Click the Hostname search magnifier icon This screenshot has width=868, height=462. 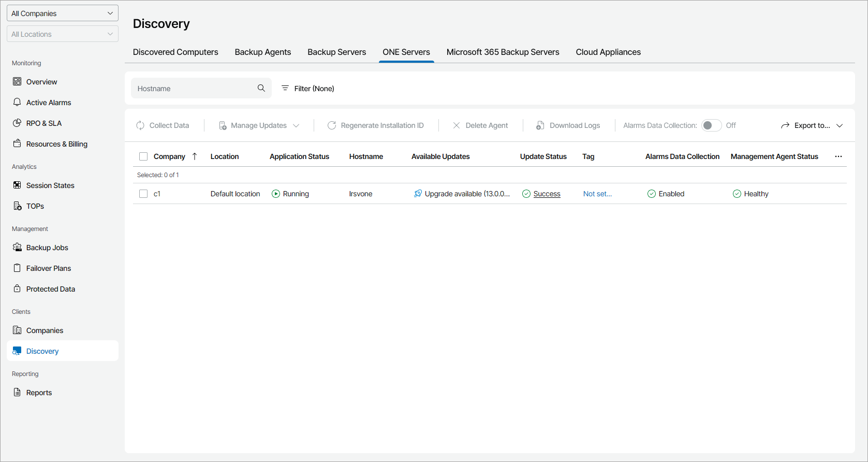[x=261, y=88]
